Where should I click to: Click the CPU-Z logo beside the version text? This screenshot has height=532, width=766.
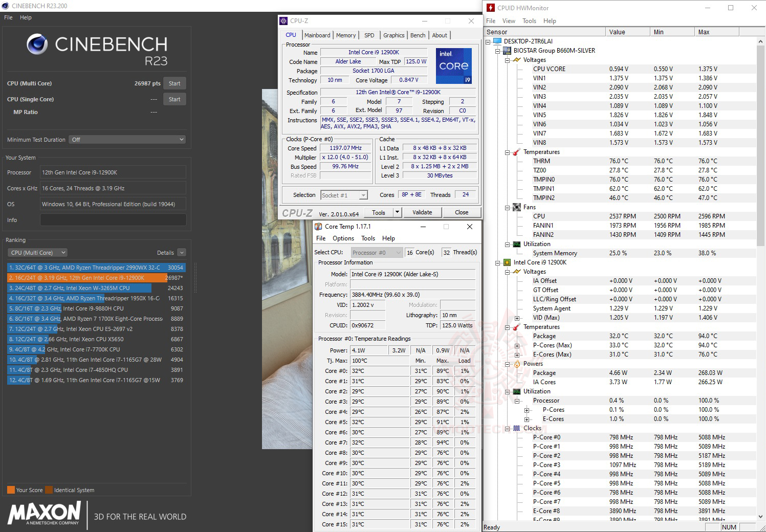[x=297, y=213]
